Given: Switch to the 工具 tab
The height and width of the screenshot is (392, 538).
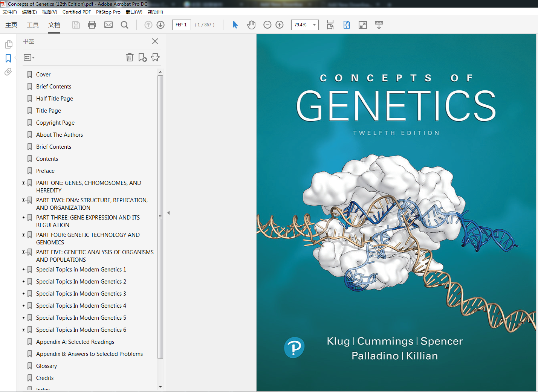Looking at the screenshot, I should click(33, 25).
